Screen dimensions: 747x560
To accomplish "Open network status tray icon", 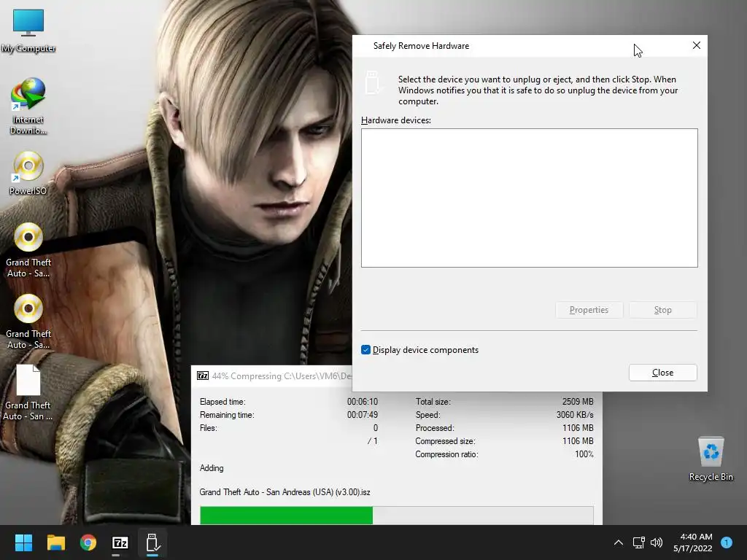I will 638,542.
